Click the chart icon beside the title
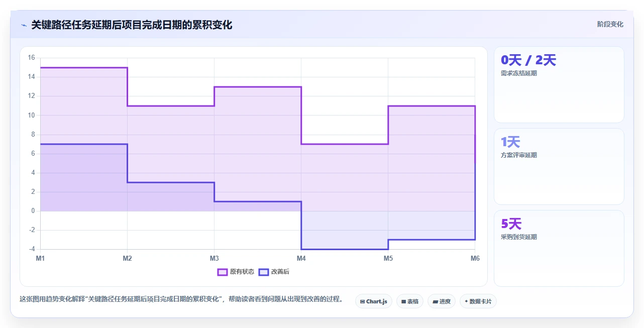644x328 pixels. 24,25
